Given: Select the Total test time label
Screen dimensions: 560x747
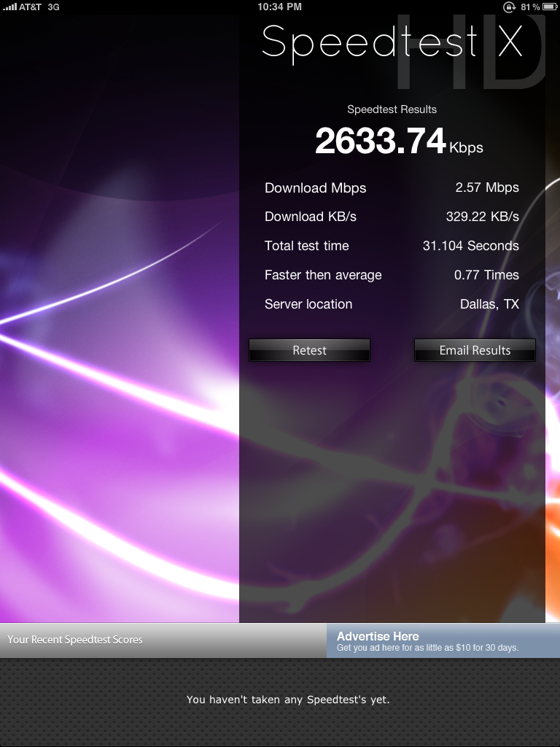Looking at the screenshot, I should [306, 246].
